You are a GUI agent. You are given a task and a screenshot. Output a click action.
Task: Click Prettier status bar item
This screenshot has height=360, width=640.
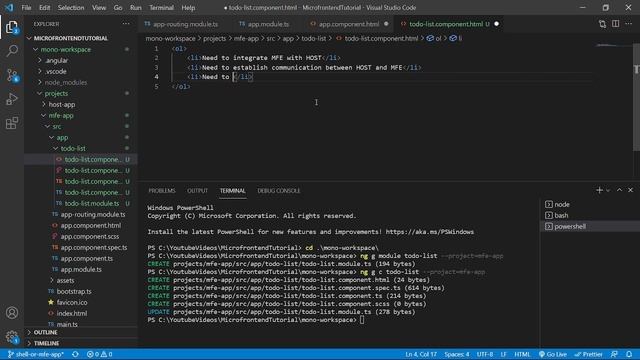pos(588,354)
